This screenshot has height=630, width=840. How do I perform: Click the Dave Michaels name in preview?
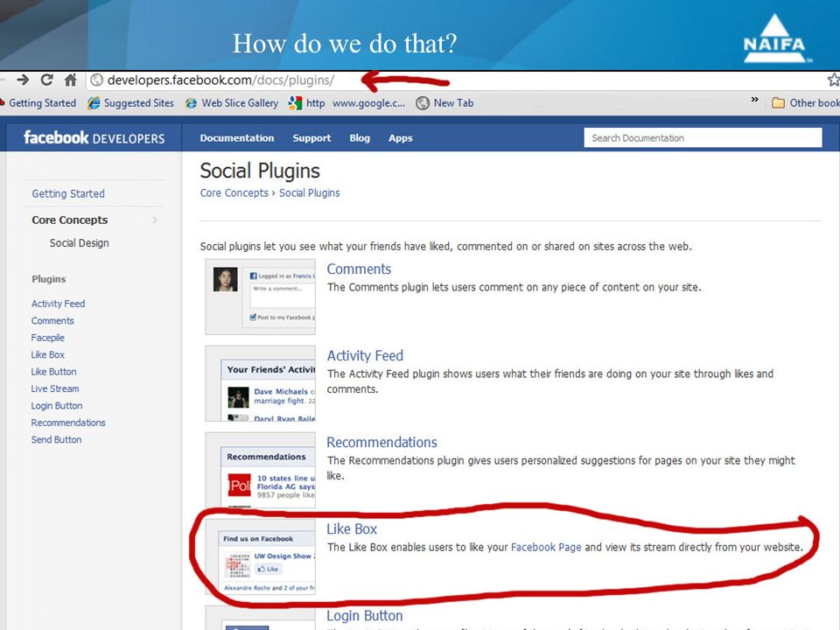pos(281,392)
